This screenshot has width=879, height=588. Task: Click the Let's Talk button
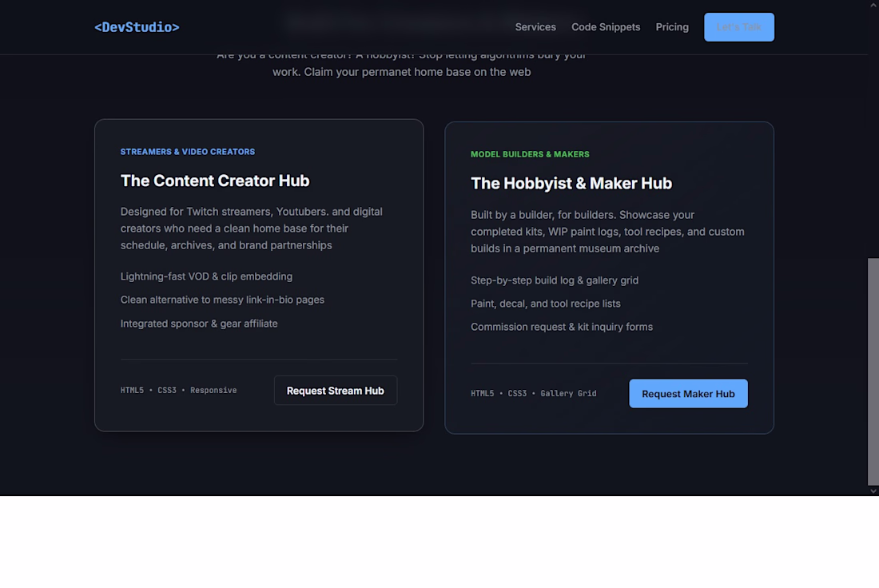[739, 27]
